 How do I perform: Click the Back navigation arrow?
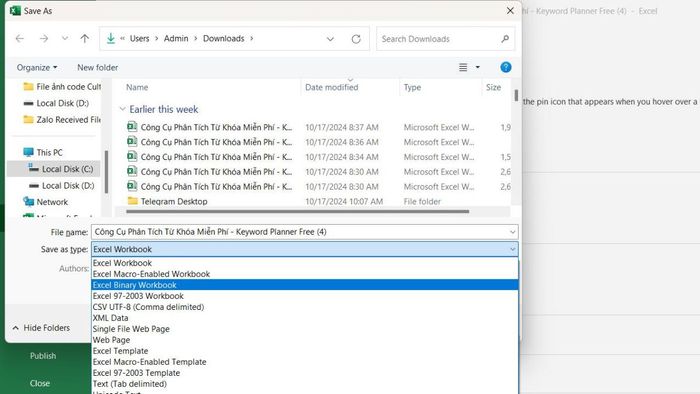20,39
